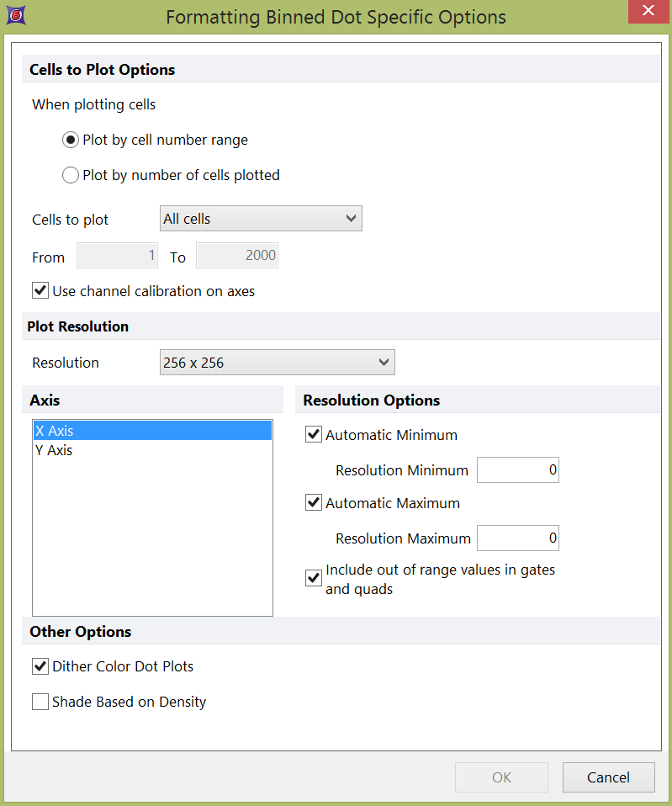Toggle Include out of range values checkbox
The width and height of the screenshot is (672, 806).
click(x=314, y=579)
